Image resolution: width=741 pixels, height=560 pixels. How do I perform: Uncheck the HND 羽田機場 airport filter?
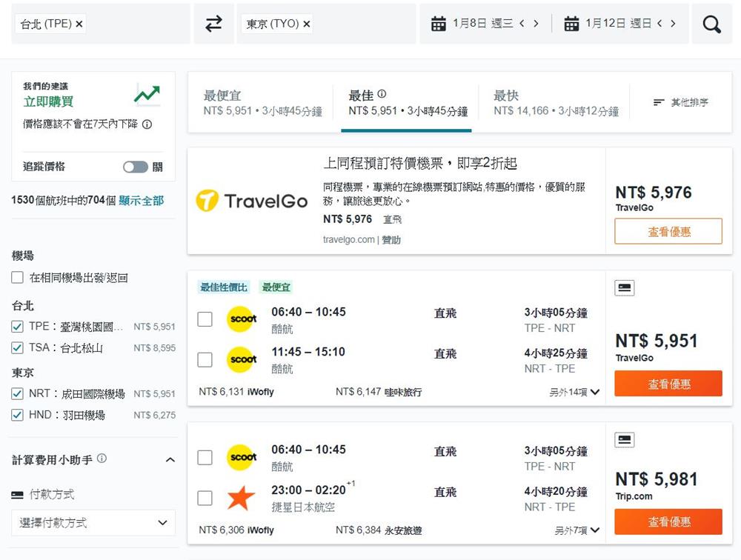point(18,415)
